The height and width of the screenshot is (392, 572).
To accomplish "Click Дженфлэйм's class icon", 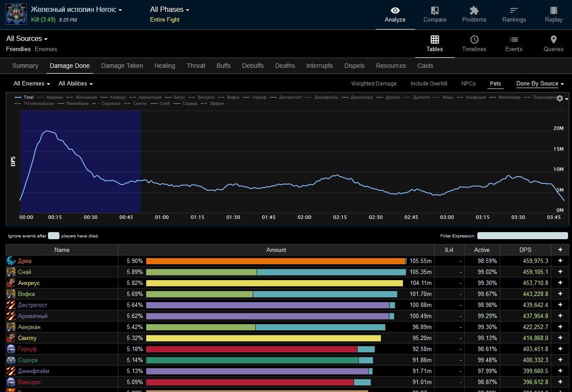I will tap(11, 371).
